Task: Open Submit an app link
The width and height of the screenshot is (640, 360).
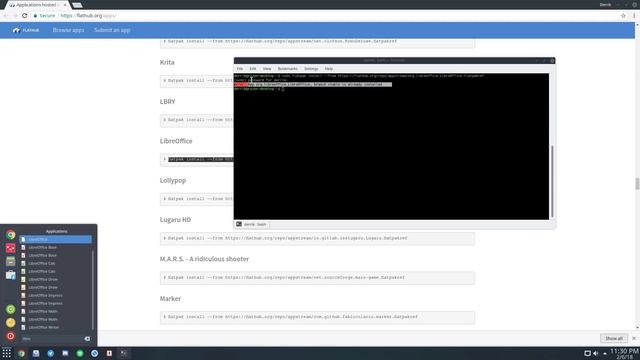Action: 112,30
